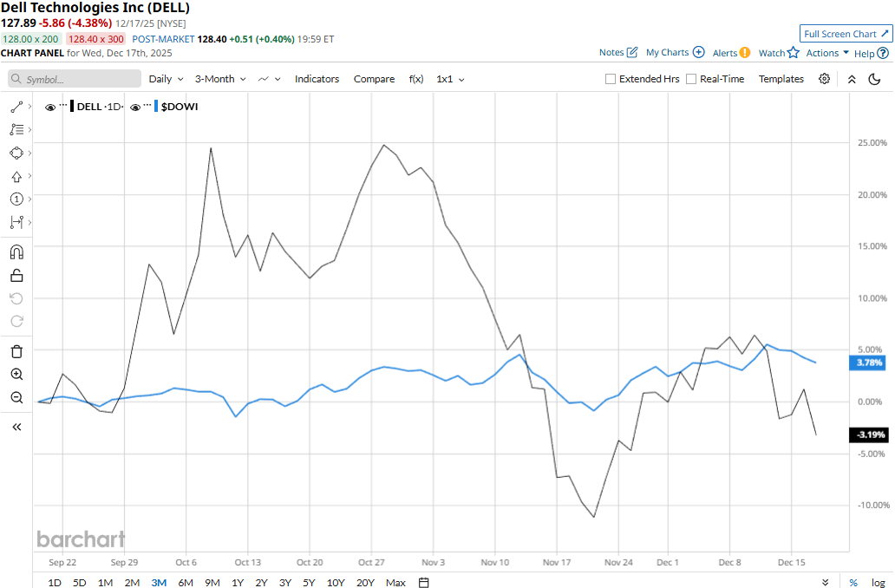This screenshot has height=588, width=895.
Task: Select the arrow marker tool
Action: pos(16,176)
